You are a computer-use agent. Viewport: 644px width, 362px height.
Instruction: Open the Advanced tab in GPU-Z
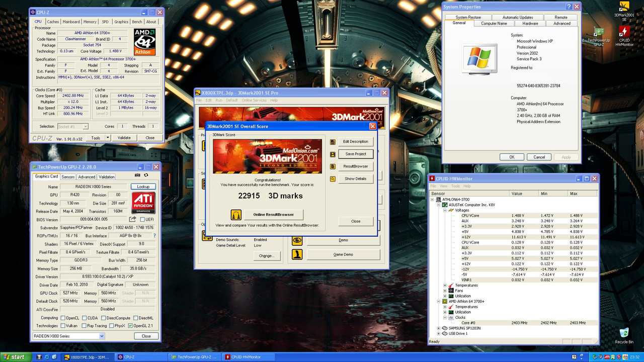coord(87,177)
